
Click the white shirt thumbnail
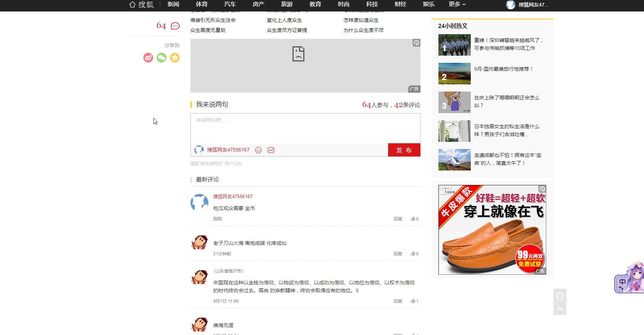(x=454, y=131)
